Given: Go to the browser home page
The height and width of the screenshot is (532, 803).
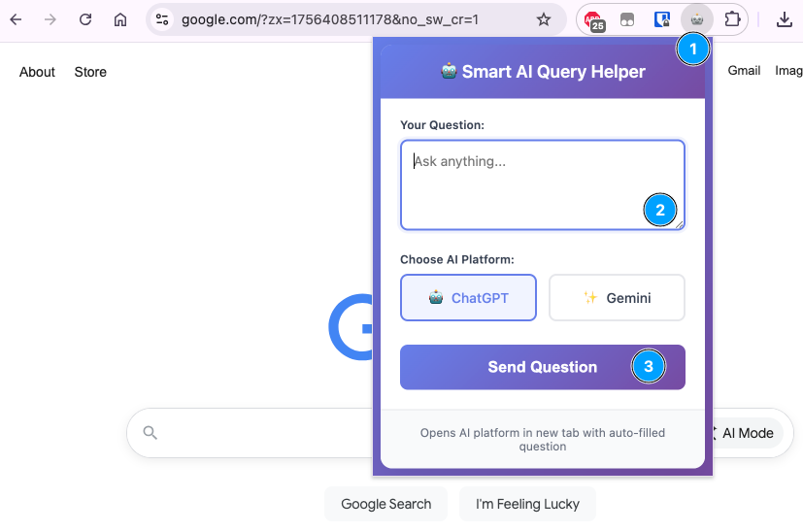Looking at the screenshot, I should point(120,19).
